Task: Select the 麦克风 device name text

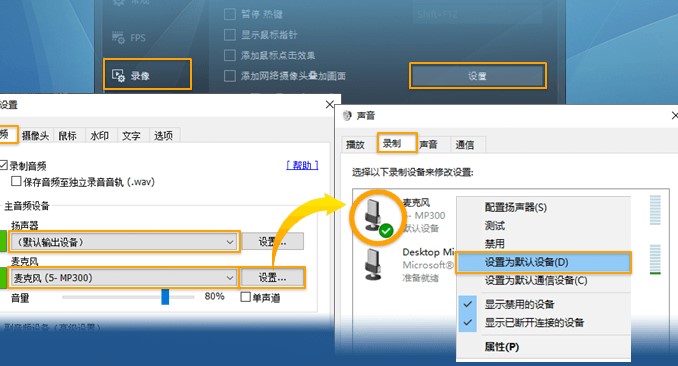Action: coord(416,202)
